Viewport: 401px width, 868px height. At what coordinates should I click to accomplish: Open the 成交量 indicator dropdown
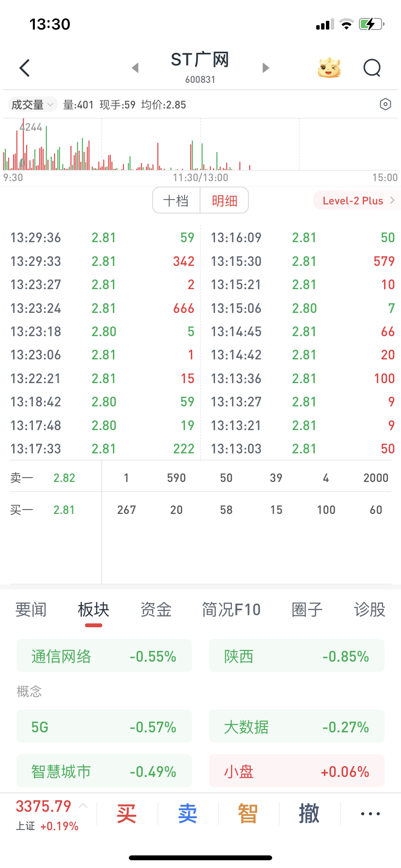pyautogui.click(x=32, y=105)
